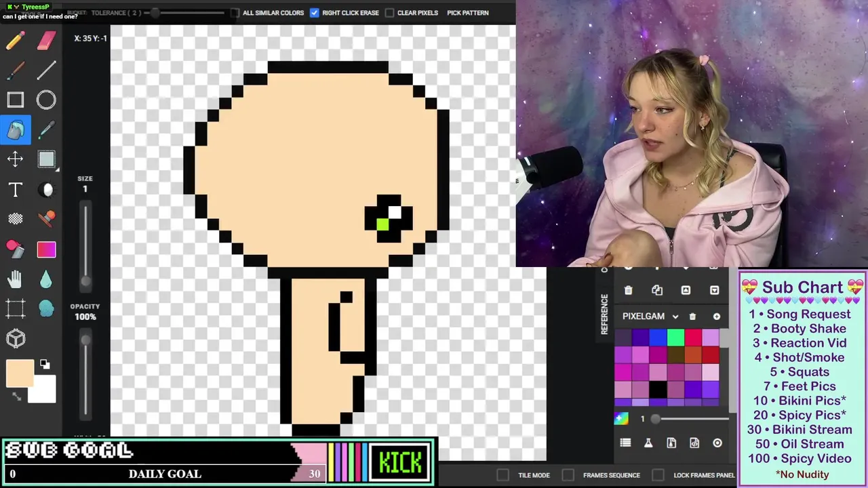The width and height of the screenshot is (868, 488).
Task: Select the Lighten/Darken tool
Action: (46, 190)
